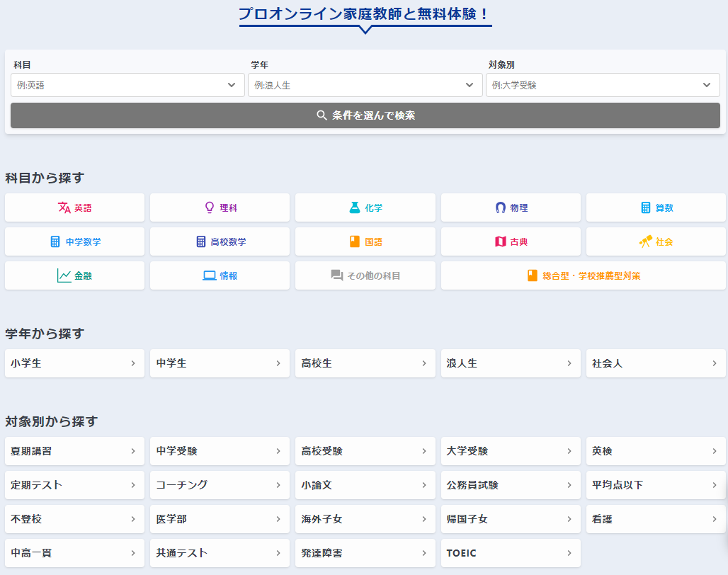Image resolution: width=728 pixels, height=575 pixels.
Task: Go to the 定期テスト category
Action: pos(74,484)
